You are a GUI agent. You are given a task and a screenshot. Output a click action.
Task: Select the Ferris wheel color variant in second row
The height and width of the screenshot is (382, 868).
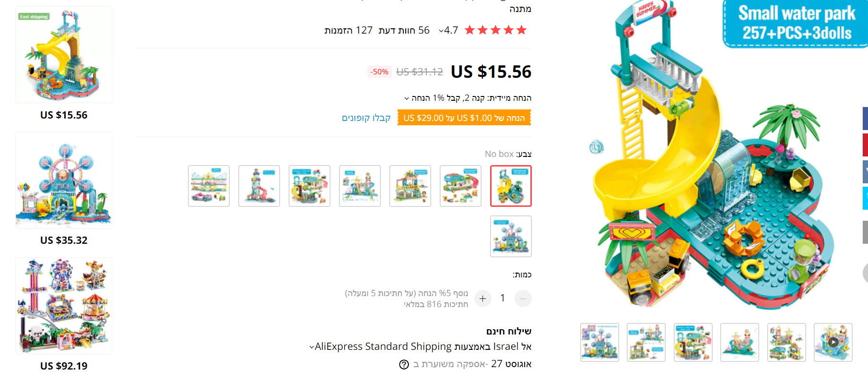511,236
